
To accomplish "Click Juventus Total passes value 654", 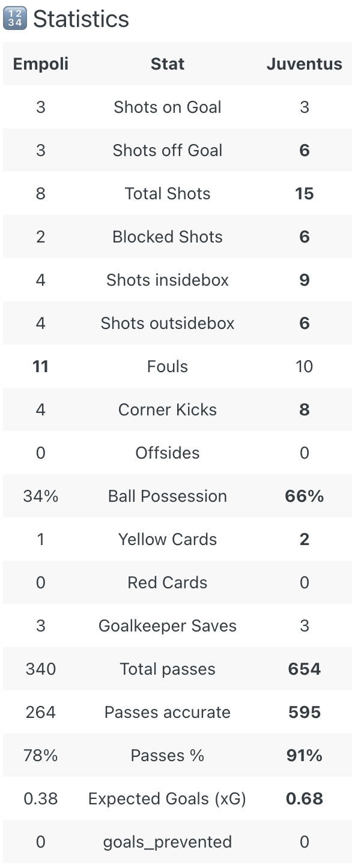I will (305, 669).
